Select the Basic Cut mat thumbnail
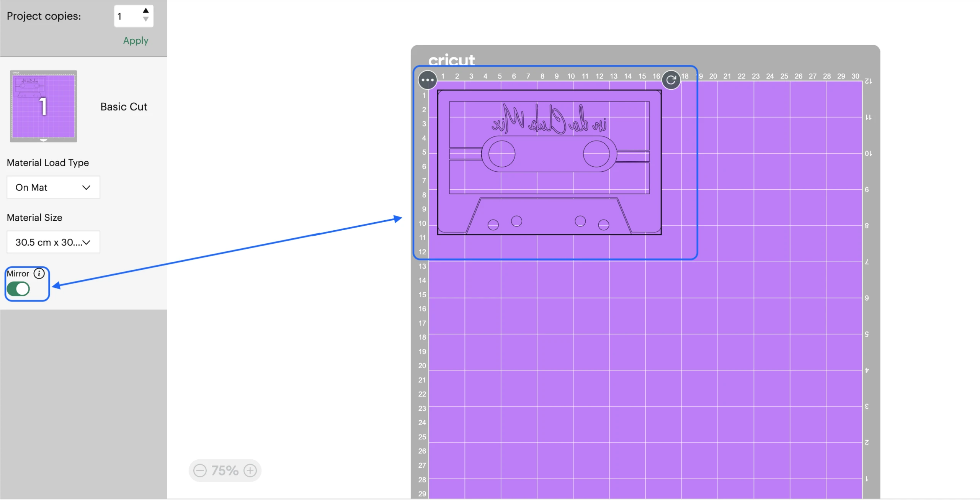The height and width of the screenshot is (500, 980). 43,106
